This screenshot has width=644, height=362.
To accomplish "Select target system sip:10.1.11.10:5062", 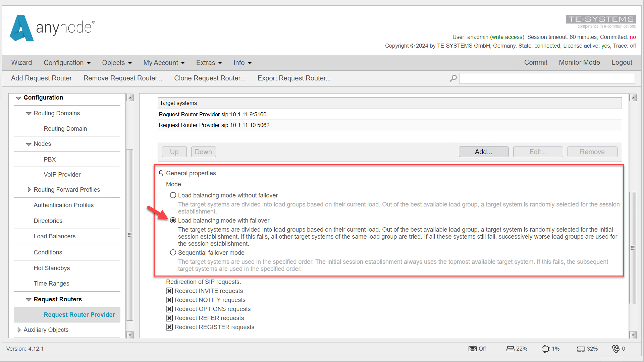I will [390, 125].
